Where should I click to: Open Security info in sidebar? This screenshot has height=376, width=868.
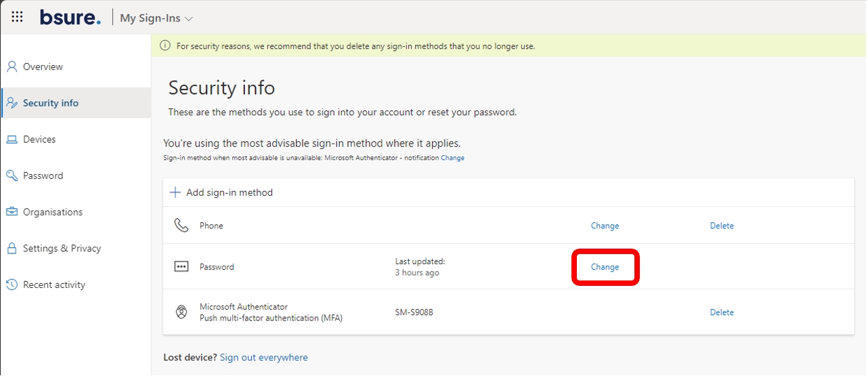pos(51,103)
